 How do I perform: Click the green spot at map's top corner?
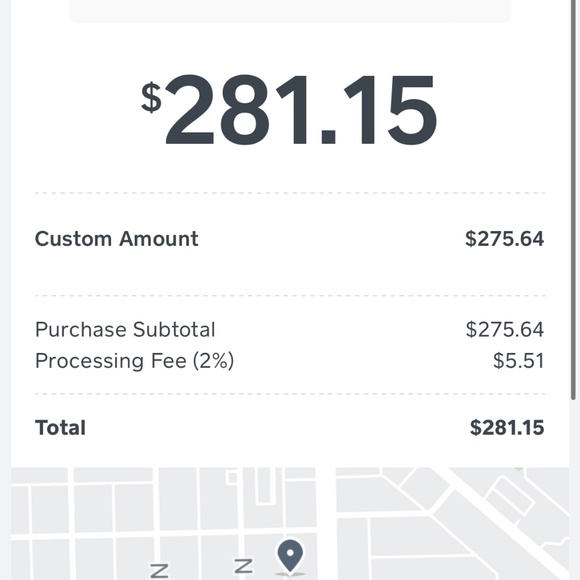(x=519, y=469)
